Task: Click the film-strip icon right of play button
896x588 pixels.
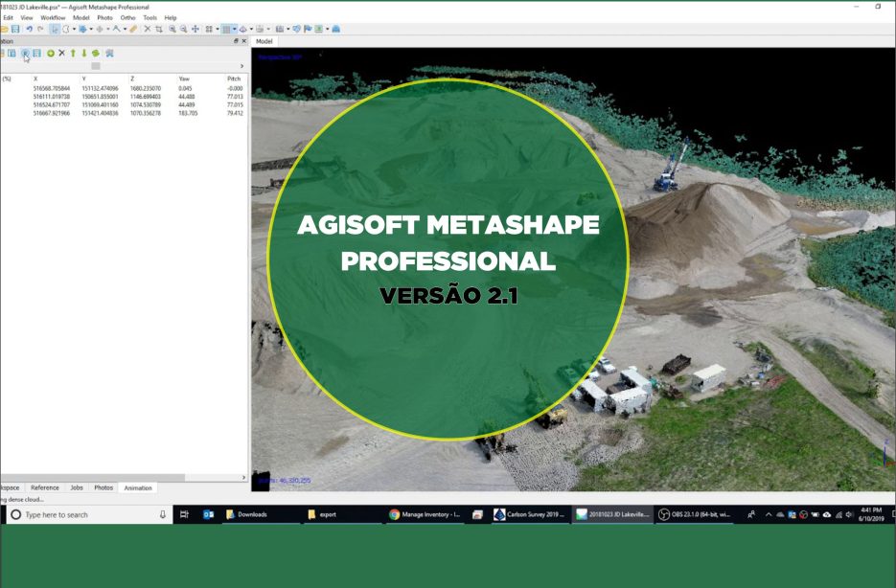Action: [36, 53]
